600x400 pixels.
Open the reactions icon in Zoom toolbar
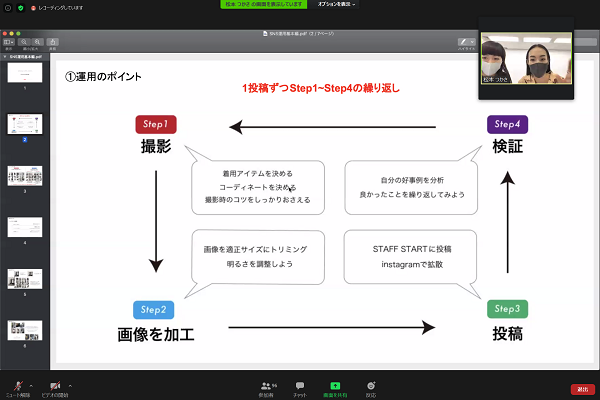[371, 384]
